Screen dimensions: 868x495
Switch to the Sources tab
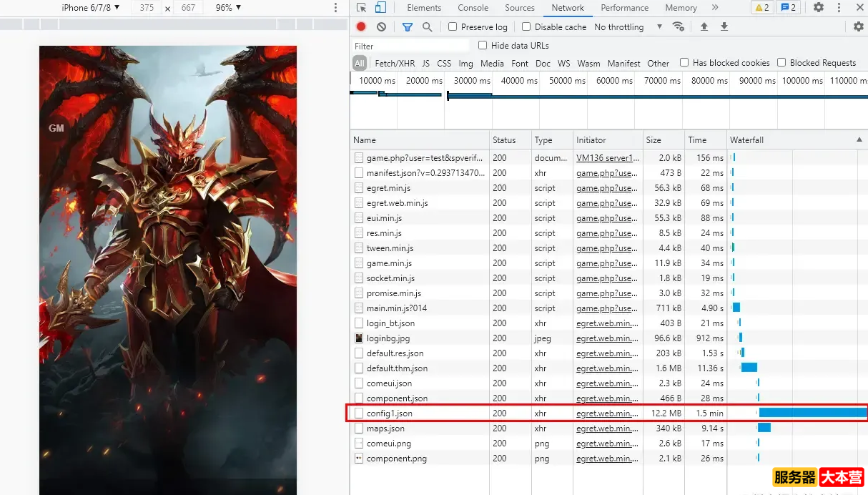[520, 8]
